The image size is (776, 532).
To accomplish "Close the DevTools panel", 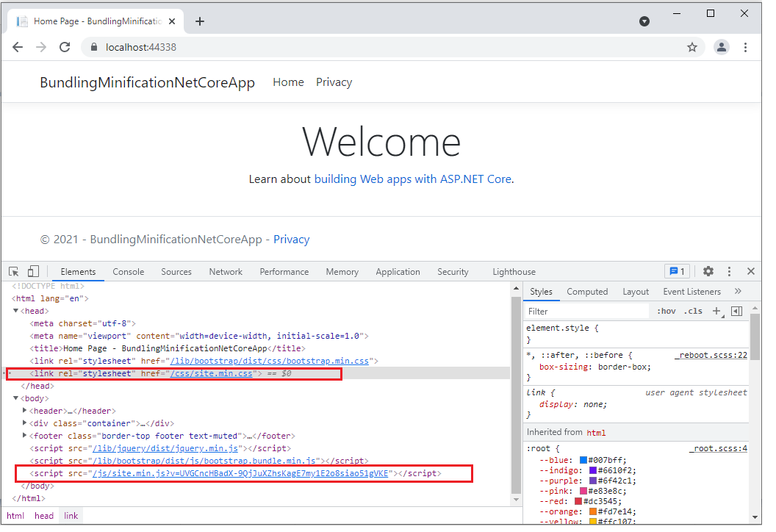I will [751, 271].
